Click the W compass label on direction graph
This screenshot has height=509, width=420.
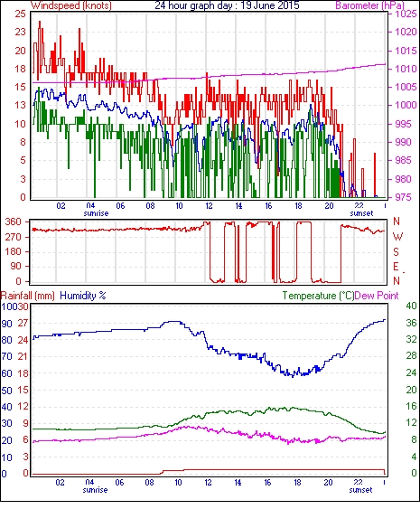(x=397, y=237)
